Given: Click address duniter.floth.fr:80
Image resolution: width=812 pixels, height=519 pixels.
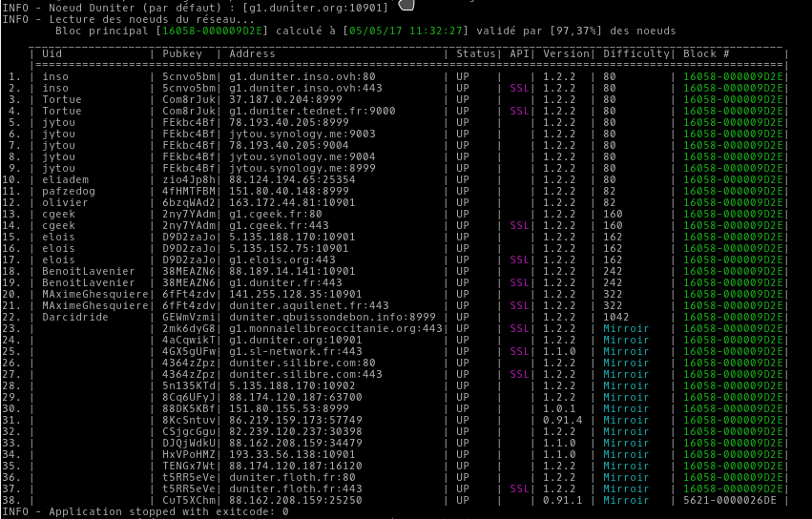Looking at the screenshot, I should click(x=292, y=477).
